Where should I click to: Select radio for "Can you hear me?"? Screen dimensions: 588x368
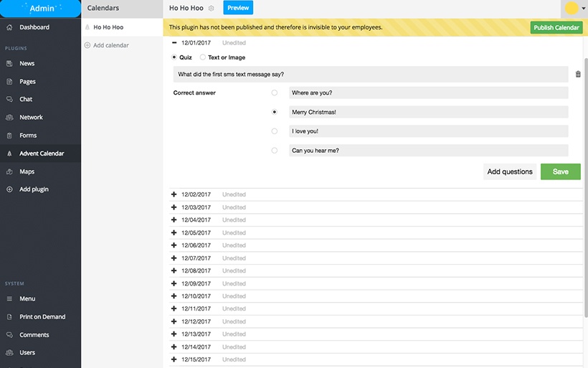[x=275, y=151]
